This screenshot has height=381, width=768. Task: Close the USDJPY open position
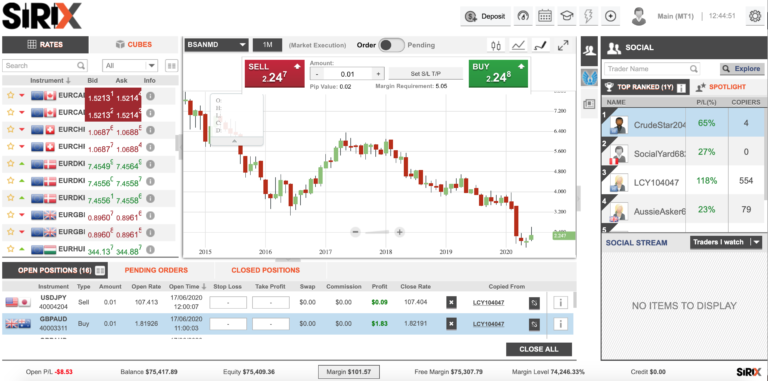(x=451, y=303)
